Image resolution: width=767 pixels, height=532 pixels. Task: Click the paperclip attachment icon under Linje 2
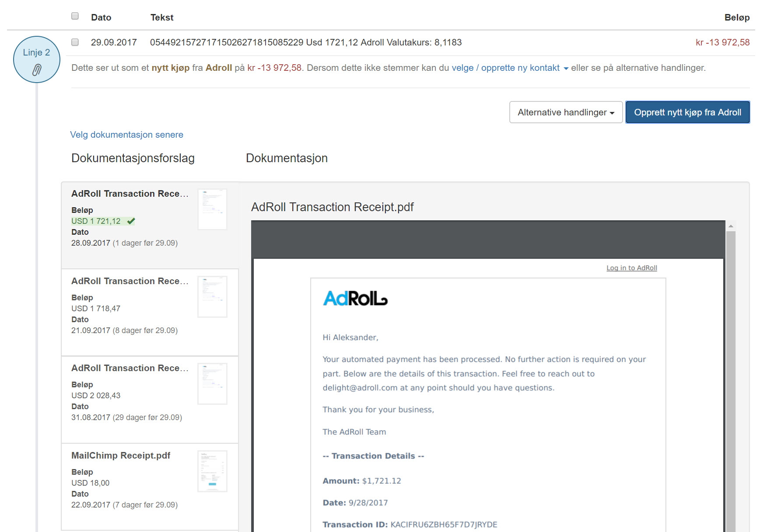[x=37, y=70]
